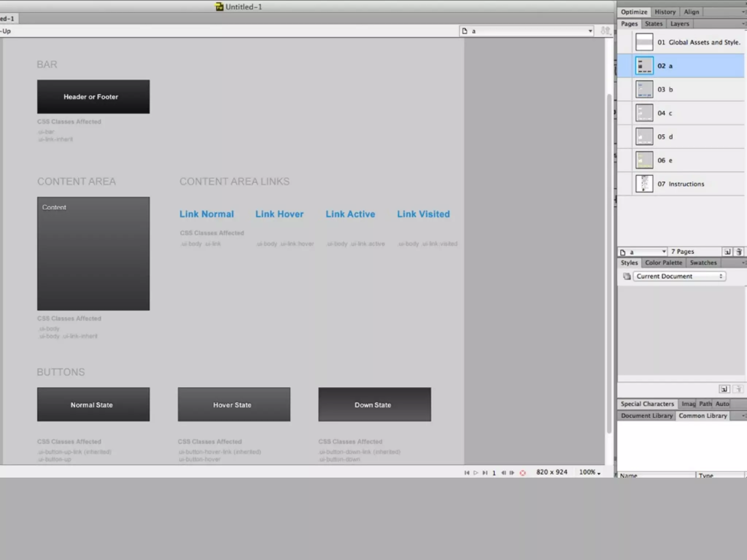Open the 100% zoom level dropdown
Screen dimensions: 747x560
[590, 472]
